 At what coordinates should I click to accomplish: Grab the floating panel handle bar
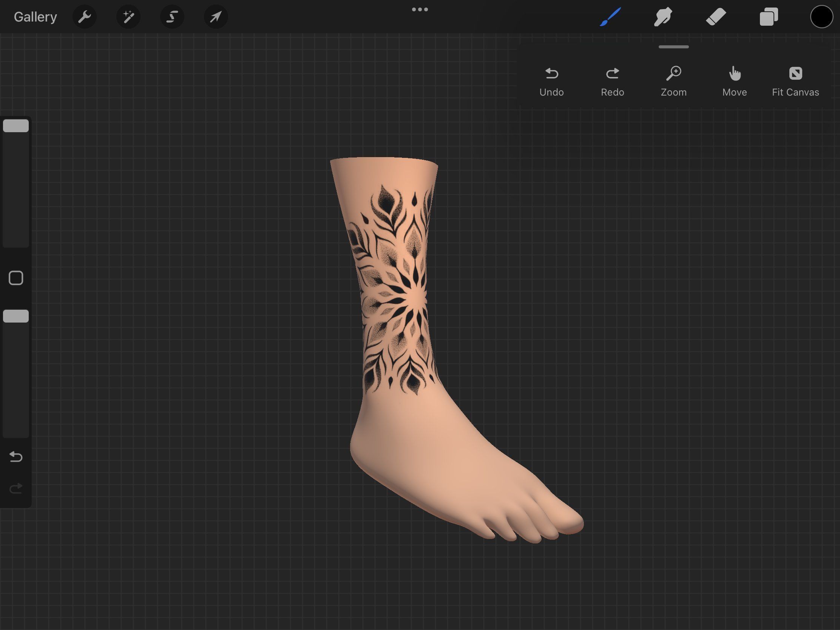tap(674, 47)
